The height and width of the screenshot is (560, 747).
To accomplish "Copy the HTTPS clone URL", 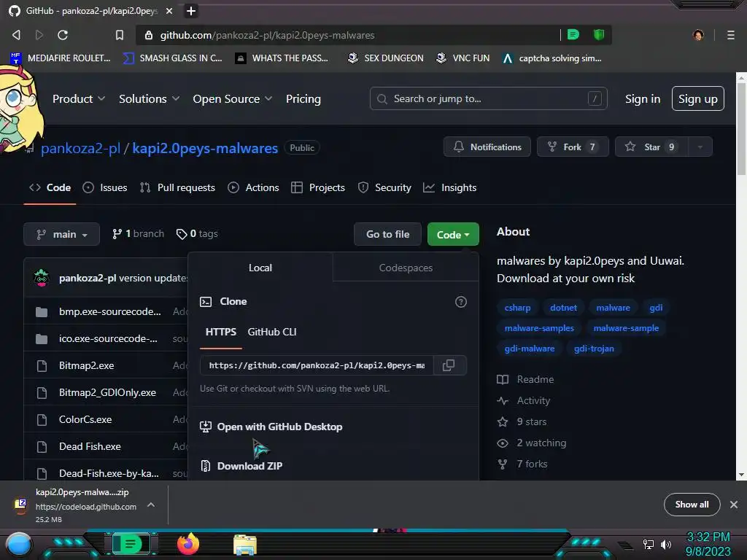I will tap(449, 365).
